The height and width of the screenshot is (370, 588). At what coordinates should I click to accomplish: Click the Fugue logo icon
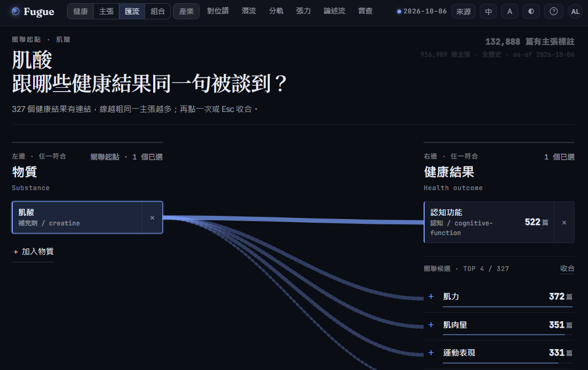[16, 11]
